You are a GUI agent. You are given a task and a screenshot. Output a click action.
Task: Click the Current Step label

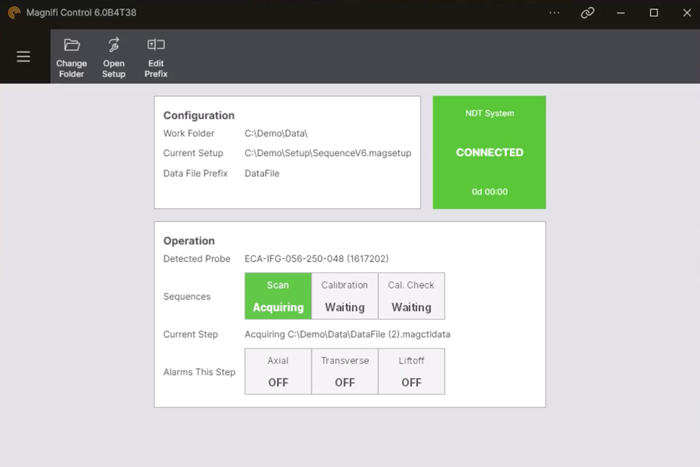(190, 334)
